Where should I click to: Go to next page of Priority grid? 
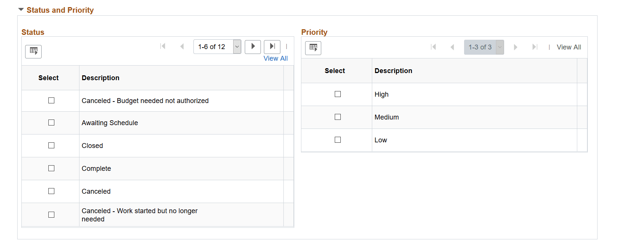point(515,47)
